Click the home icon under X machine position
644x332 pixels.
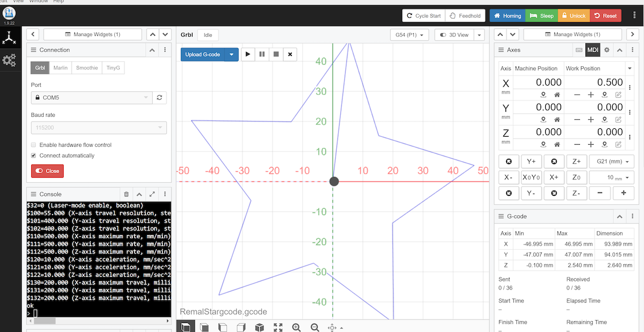tap(557, 95)
